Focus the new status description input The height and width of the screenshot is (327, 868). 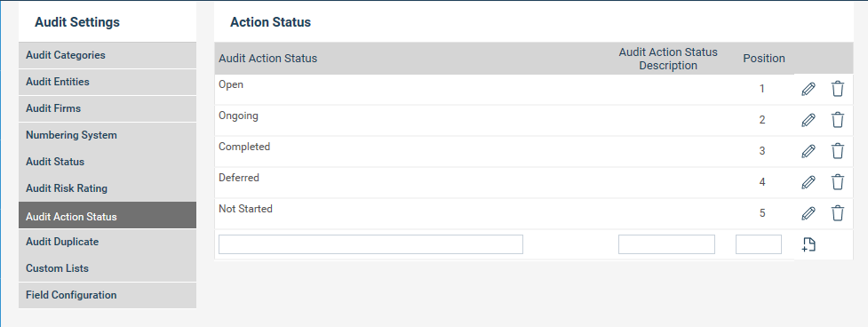coord(666,244)
